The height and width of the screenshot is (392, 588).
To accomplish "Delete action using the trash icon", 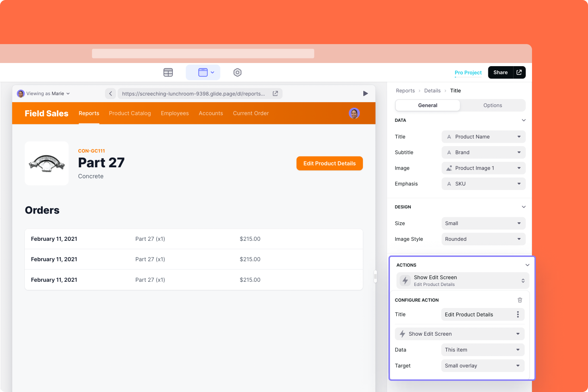I will click(520, 300).
